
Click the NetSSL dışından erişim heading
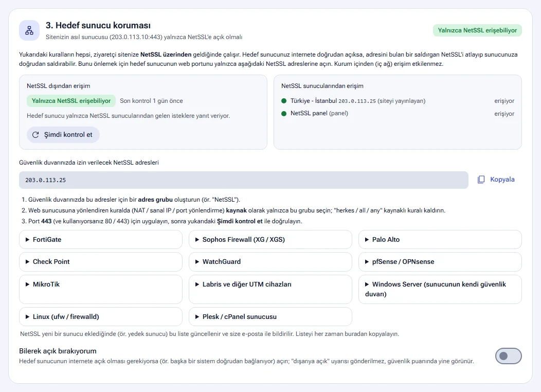[x=58, y=86]
